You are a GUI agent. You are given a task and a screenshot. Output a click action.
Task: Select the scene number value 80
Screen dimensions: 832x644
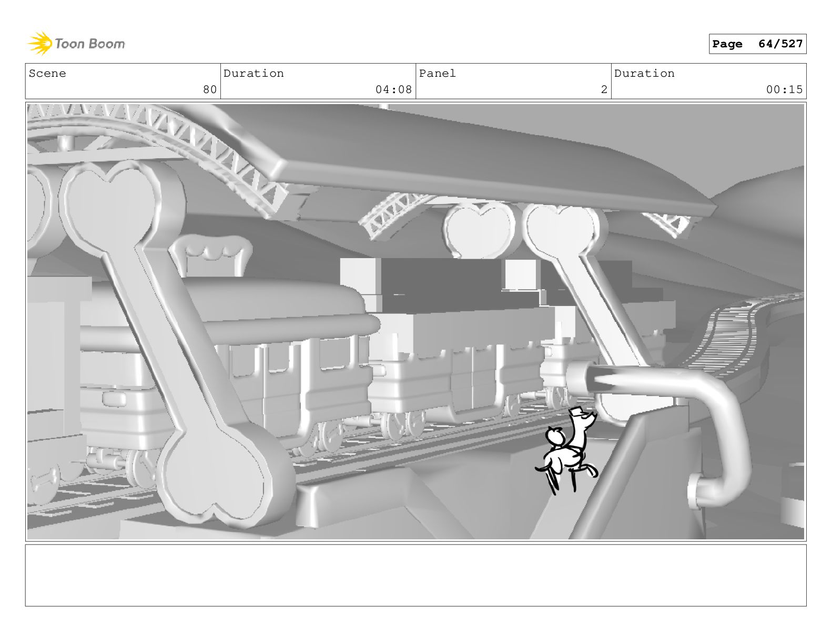(x=210, y=89)
